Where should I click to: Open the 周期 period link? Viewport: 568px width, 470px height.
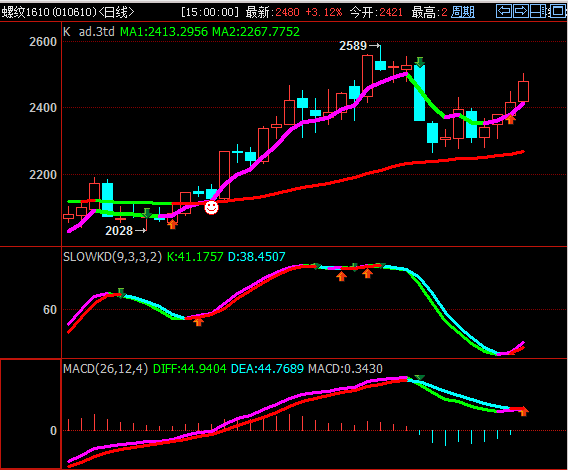click(x=463, y=12)
